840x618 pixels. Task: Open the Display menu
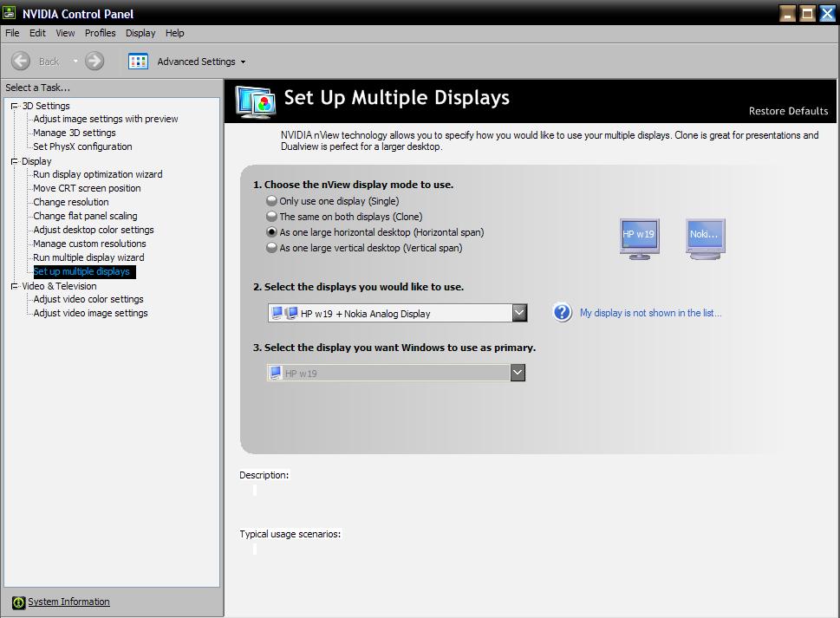(140, 33)
